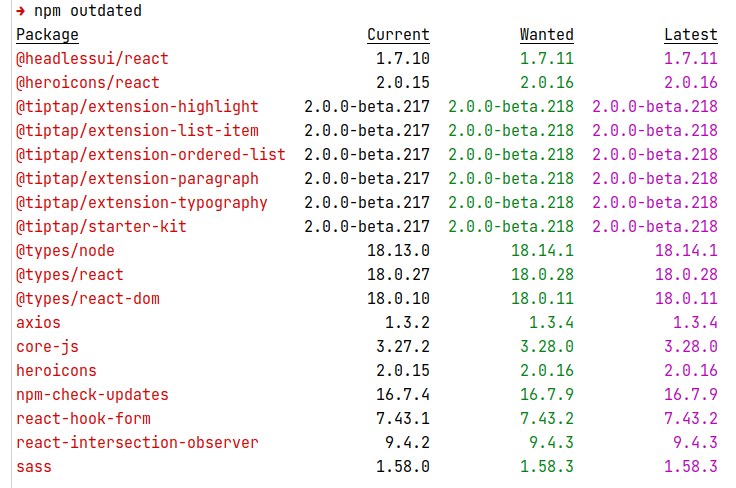736x488 pixels.
Task: Click latest version 1.58.3 of sass
Action: pyautogui.click(x=691, y=466)
